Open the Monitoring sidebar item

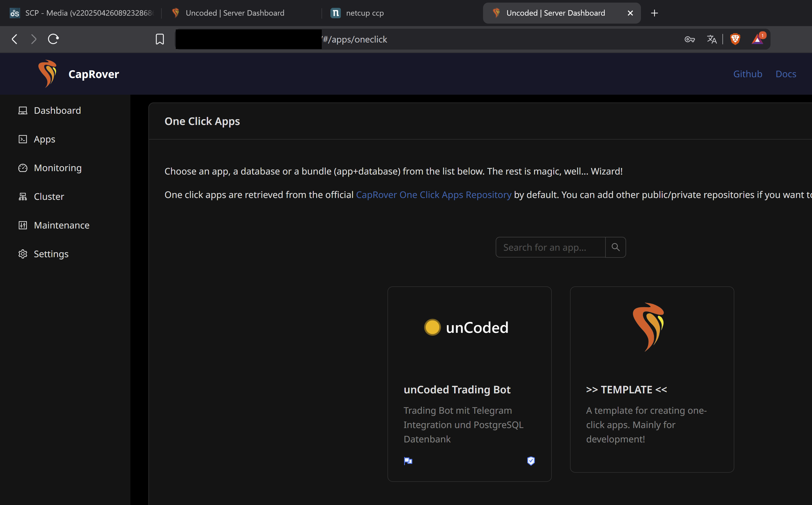tap(57, 168)
